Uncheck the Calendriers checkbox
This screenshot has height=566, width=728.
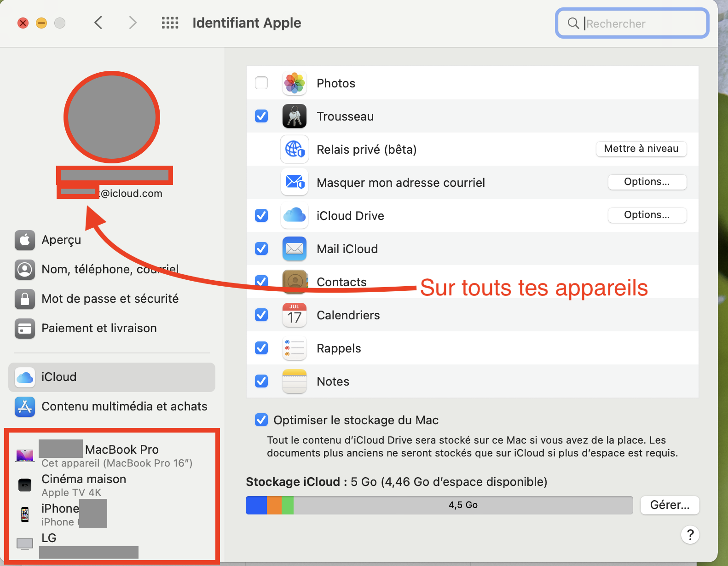point(261,315)
